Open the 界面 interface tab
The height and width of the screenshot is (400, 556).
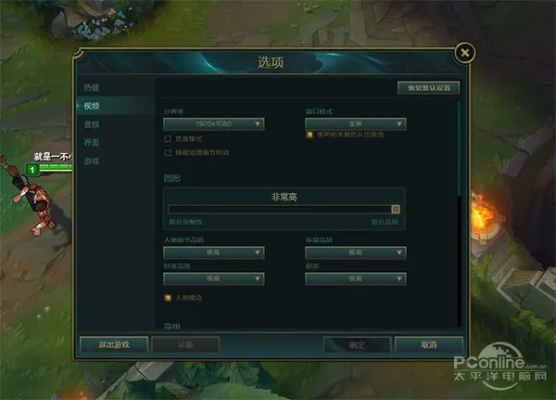[91, 143]
